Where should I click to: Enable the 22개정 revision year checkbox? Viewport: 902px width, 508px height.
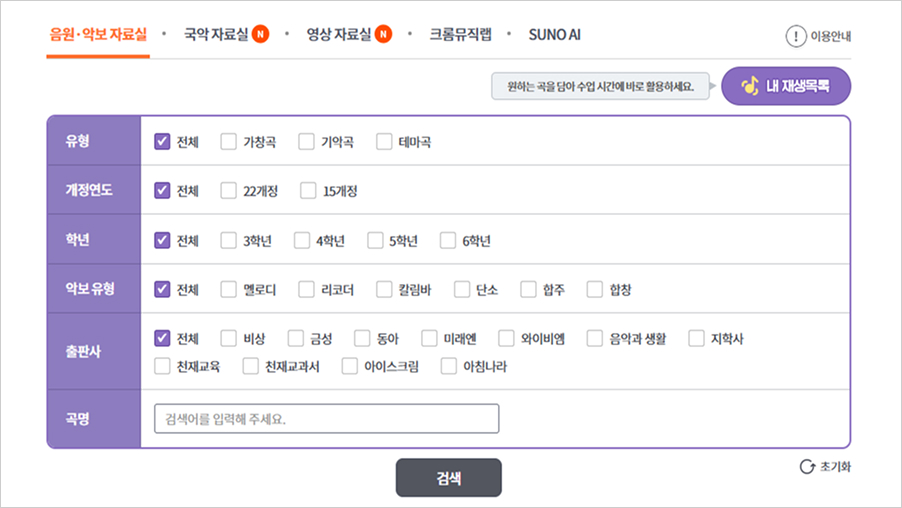pyautogui.click(x=229, y=191)
